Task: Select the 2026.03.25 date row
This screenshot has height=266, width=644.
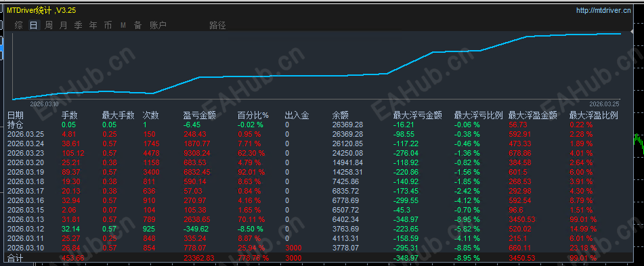Action: point(26,134)
